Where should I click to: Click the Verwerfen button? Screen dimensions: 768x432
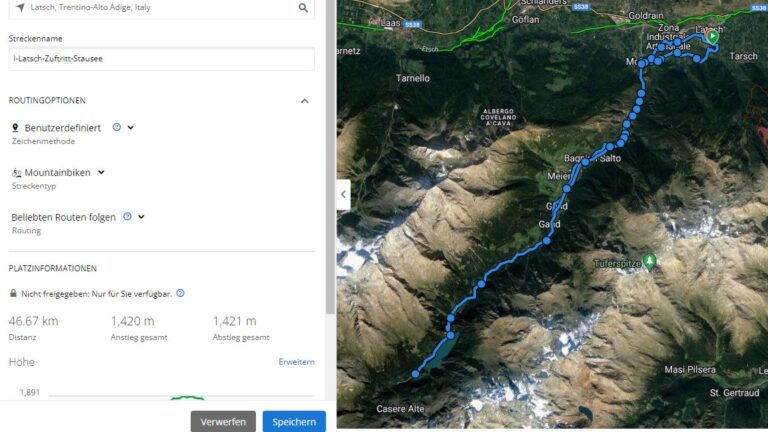223,421
